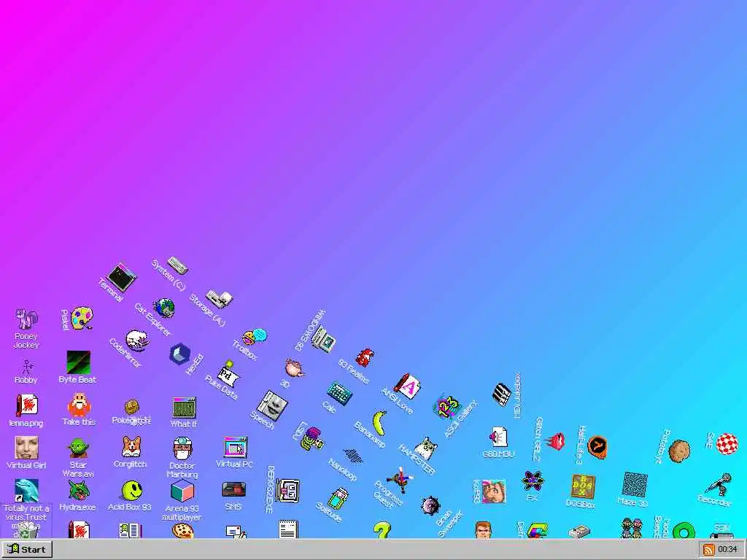The height and width of the screenshot is (560, 747).
Task: Open the Hydra.exe icon
Action: [79, 491]
